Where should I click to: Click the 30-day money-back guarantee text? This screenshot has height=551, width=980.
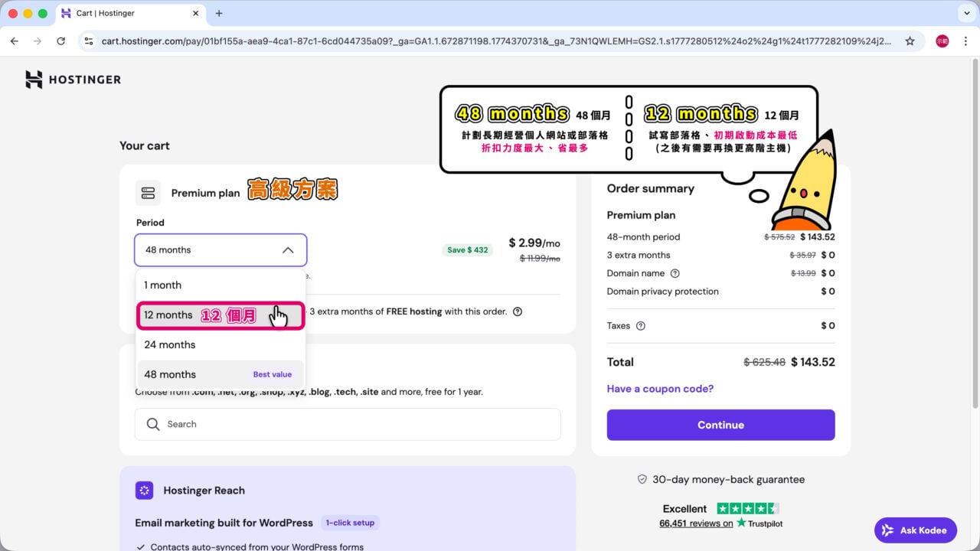pos(728,480)
